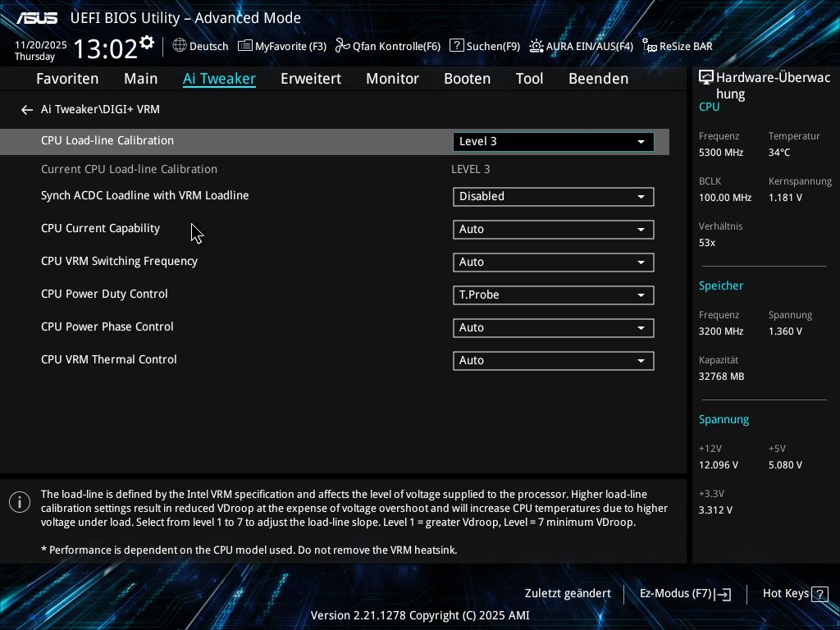The height and width of the screenshot is (630, 840).
Task: Click Zuletzt geändert
Action: tap(568, 594)
